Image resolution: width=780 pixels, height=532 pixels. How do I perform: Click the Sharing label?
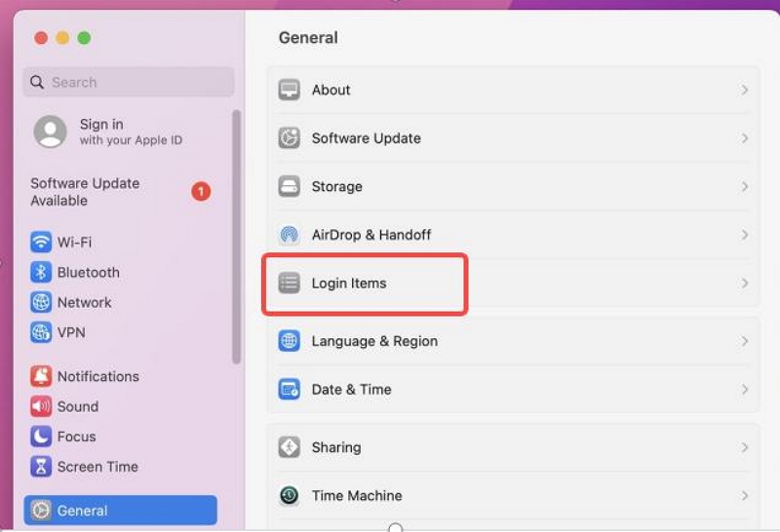[336, 447]
